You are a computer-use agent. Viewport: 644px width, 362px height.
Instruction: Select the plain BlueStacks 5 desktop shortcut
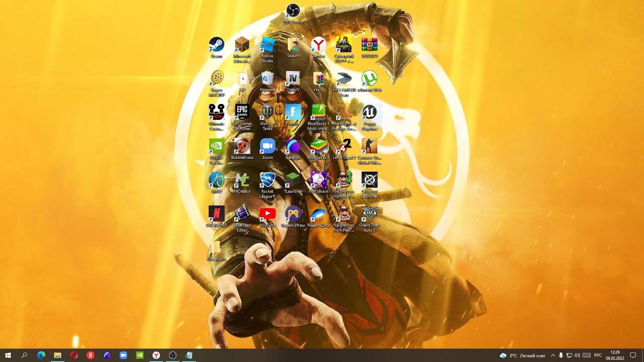pyautogui.click(x=318, y=149)
